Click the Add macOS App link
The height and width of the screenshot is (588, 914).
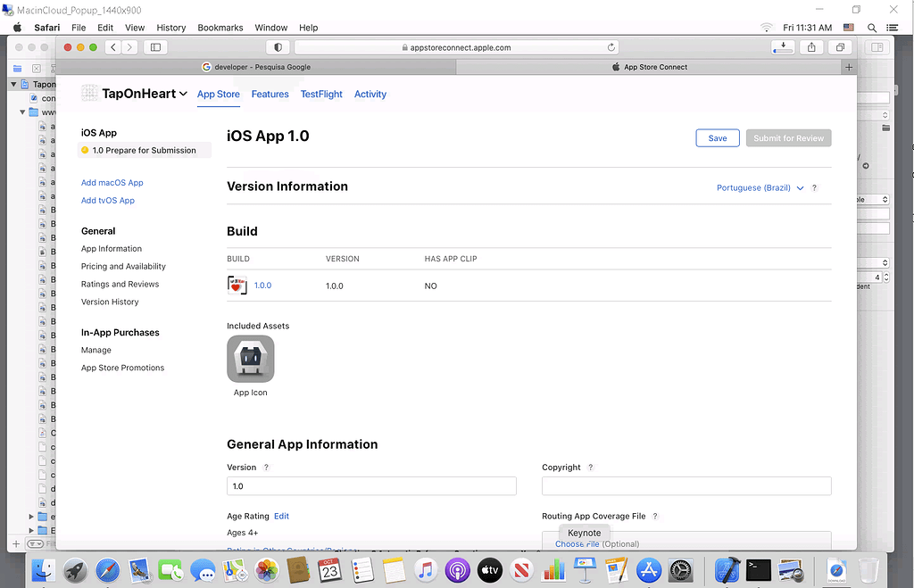(x=112, y=183)
